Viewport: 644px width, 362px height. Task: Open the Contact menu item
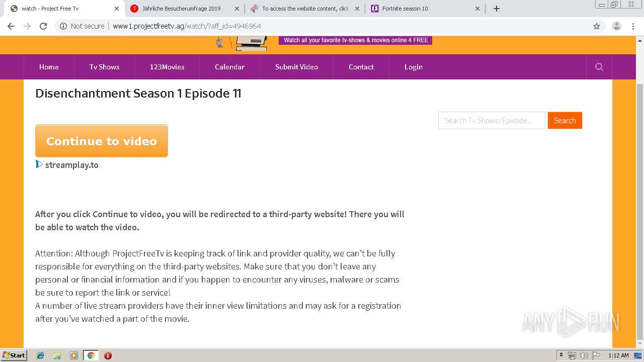click(x=361, y=67)
